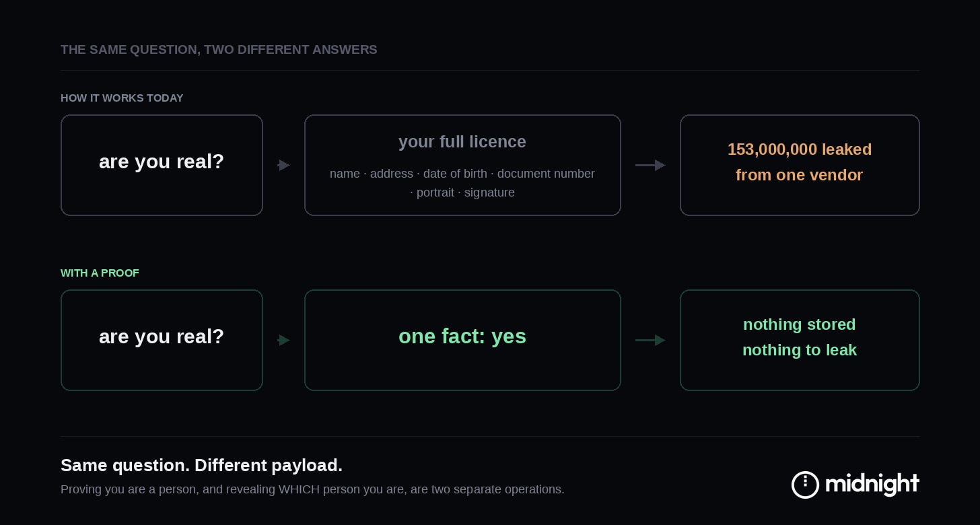Click the small green arrow after bottom 'are you real?'
This screenshot has width=980, height=525.
tap(284, 340)
